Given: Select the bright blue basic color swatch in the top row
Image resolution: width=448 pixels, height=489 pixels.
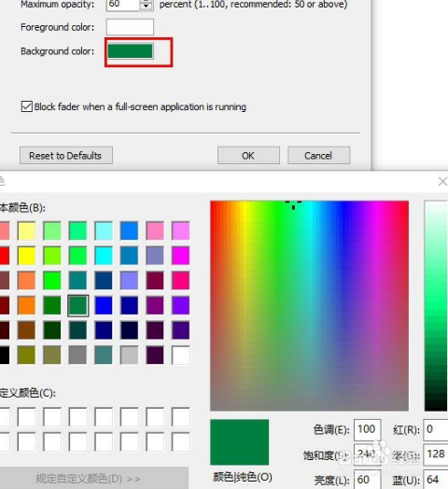Looking at the screenshot, I should click(x=129, y=231).
